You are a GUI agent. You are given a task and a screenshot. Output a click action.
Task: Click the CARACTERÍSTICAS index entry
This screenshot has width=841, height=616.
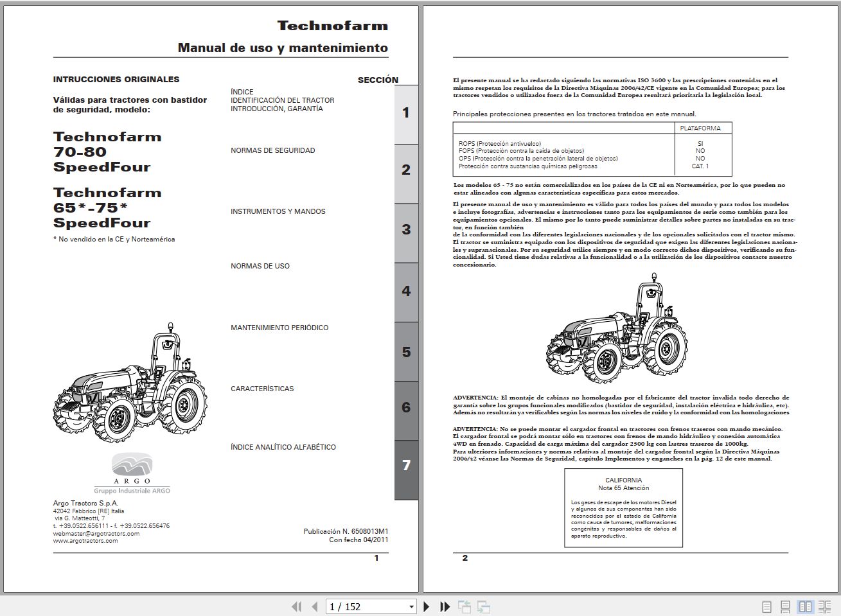coord(262,389)
